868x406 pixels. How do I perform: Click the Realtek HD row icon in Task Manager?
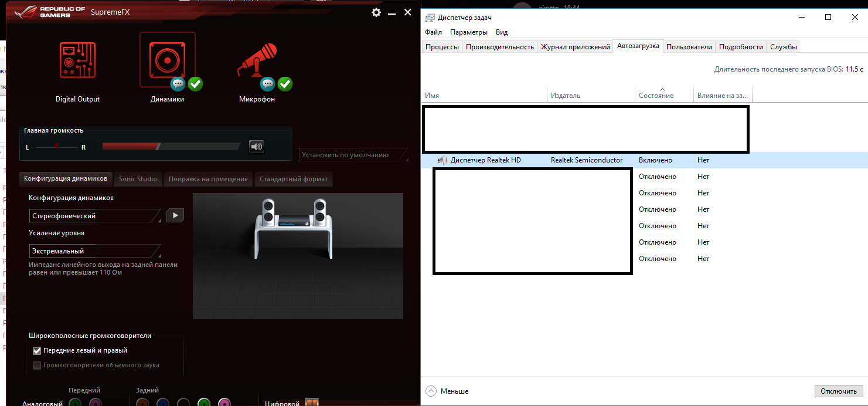(443, 160)
